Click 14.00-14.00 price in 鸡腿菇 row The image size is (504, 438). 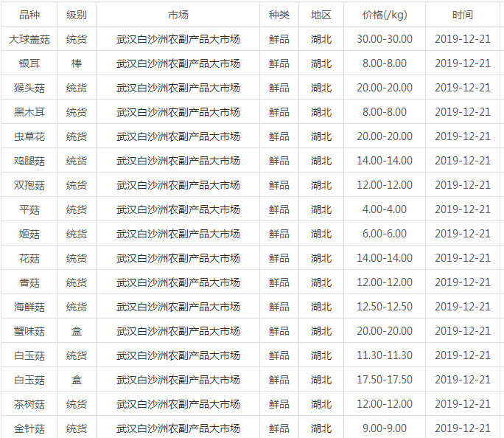click(385, 161)
